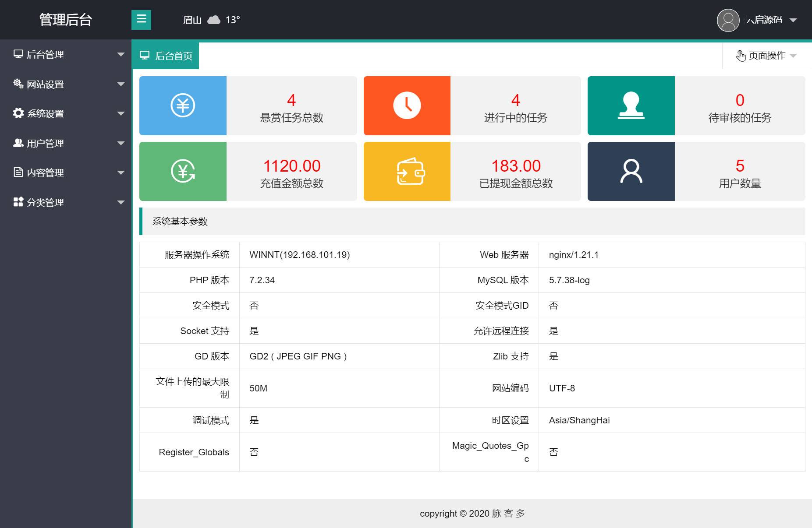Click the yen currency icon on reward tasks card
The image size is (812, 528).
(183, 106)
